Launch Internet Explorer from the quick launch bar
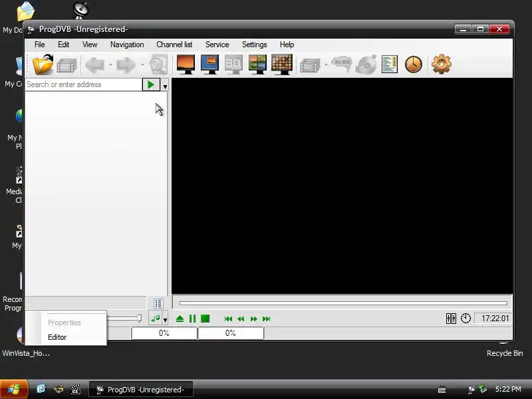Image resolution: width=532 pixels, height=399 pixels. tap(41, 389)
